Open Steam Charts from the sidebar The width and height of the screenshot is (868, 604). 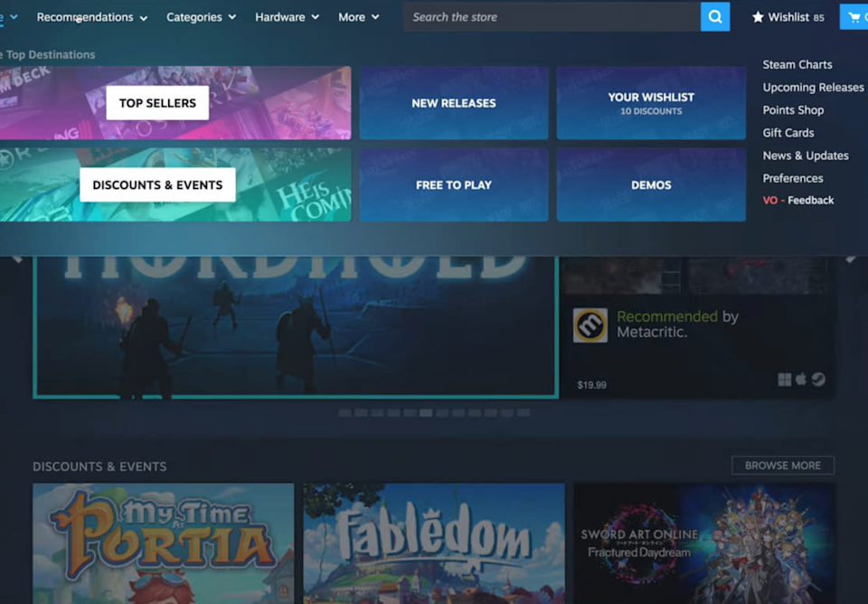tap(797, 64)
